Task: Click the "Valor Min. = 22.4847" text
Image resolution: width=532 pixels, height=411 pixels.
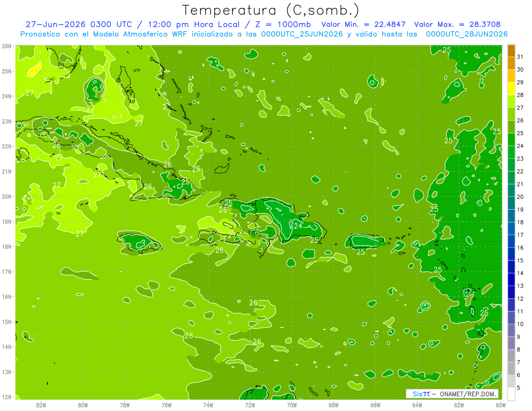Action: click(x=363, y=24)
